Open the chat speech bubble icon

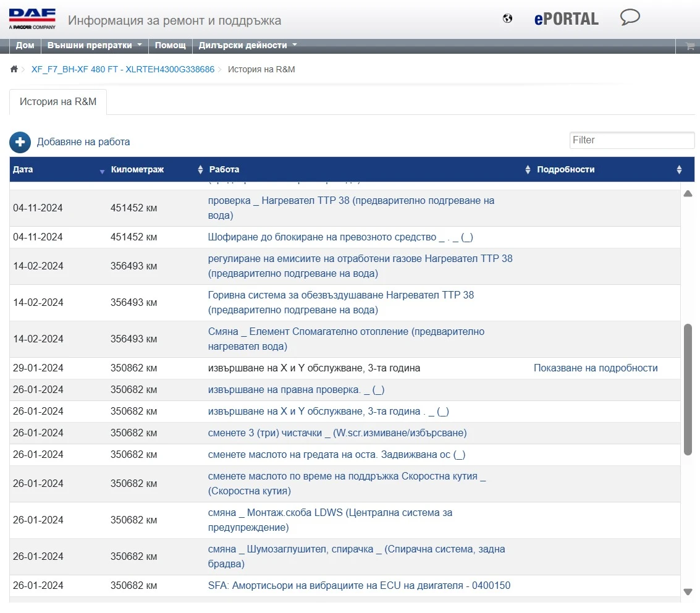630,17
